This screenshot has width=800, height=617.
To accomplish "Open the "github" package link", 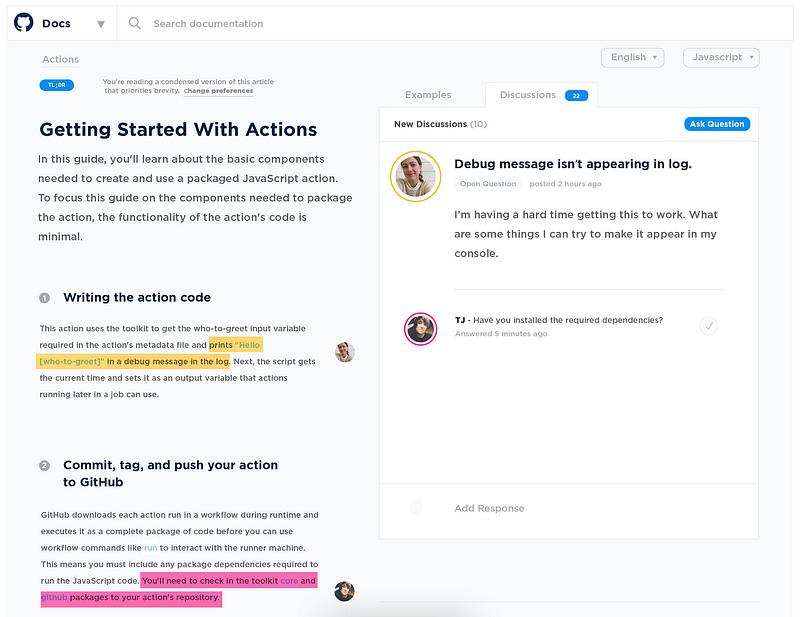I will pos(54,597).
